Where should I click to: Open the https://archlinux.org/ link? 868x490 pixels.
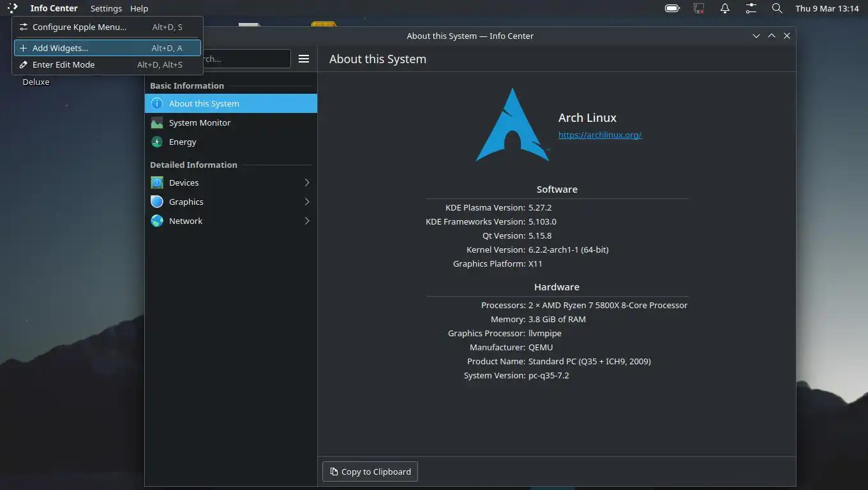click(600, 135)
